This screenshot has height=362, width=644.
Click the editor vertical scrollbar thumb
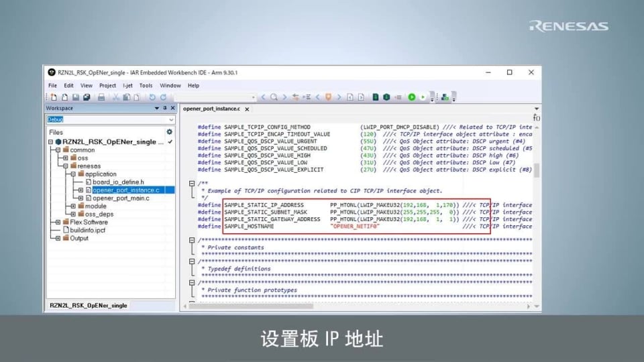click(x=537, y=171)
